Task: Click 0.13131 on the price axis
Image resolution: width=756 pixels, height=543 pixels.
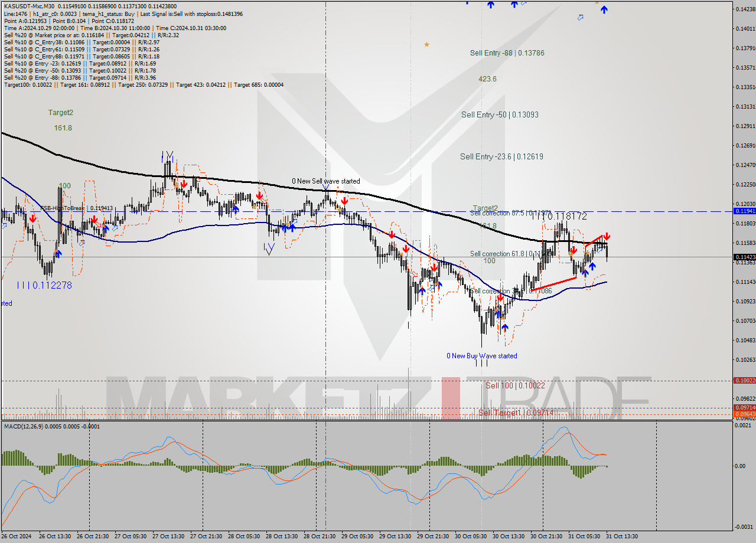Action: (x=745, y=107)
